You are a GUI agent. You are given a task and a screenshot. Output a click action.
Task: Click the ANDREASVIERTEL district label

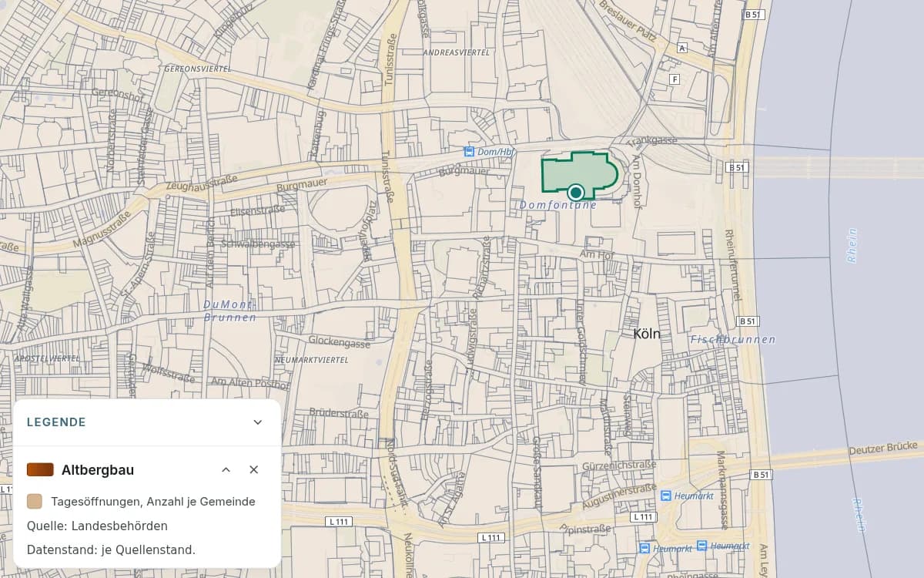click(x=457, y=52)
